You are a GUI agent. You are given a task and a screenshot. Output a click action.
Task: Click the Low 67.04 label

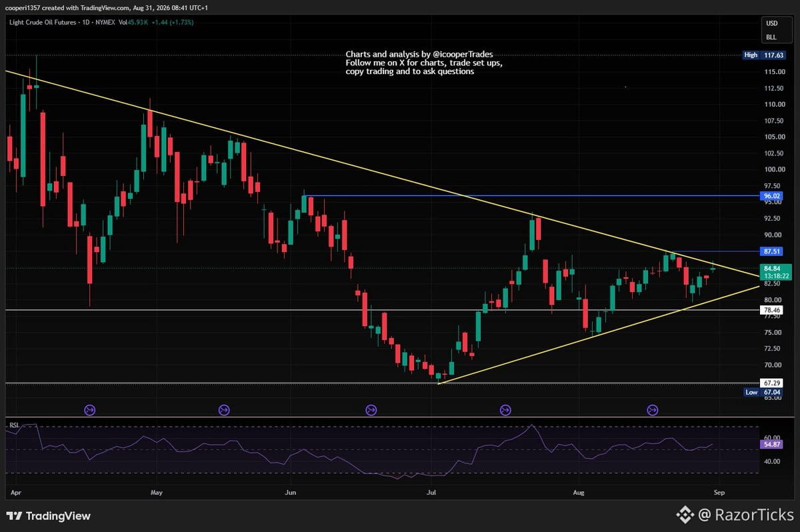point(763,393)
